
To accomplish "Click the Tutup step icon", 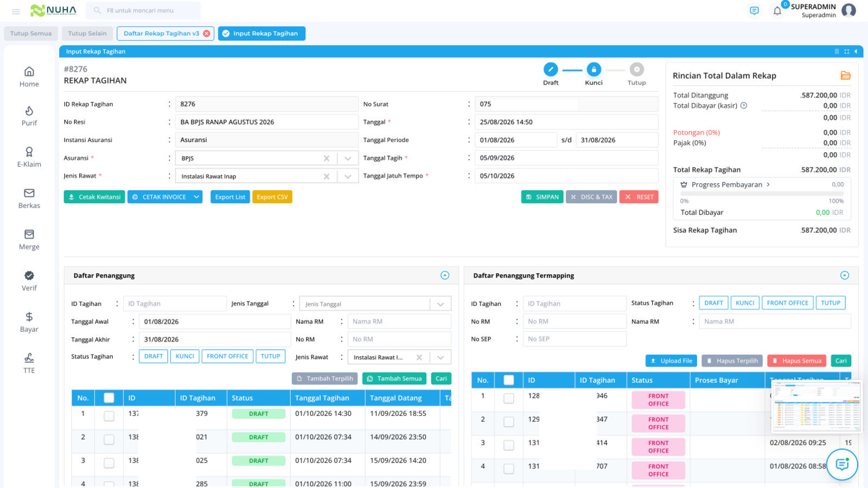I will [637, 69].
